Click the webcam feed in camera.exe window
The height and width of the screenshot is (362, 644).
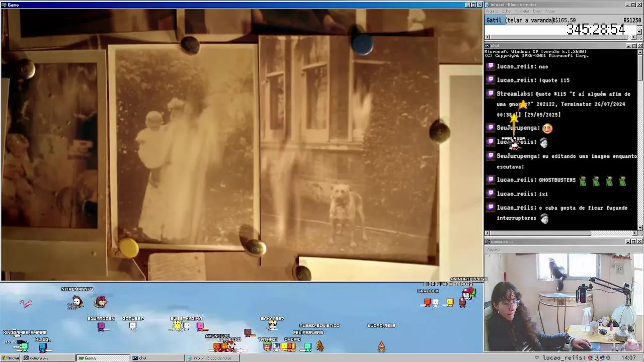[x=563, y=302]
